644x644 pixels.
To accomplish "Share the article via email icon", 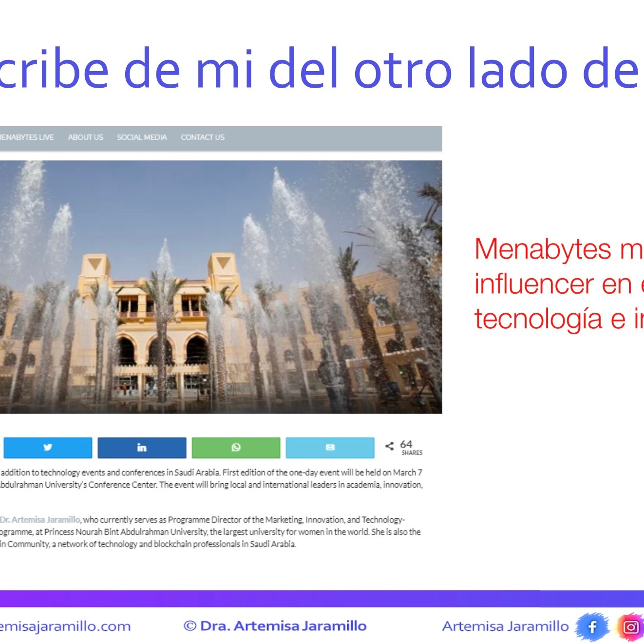I will pyautogui.click(x=330, y=448).
